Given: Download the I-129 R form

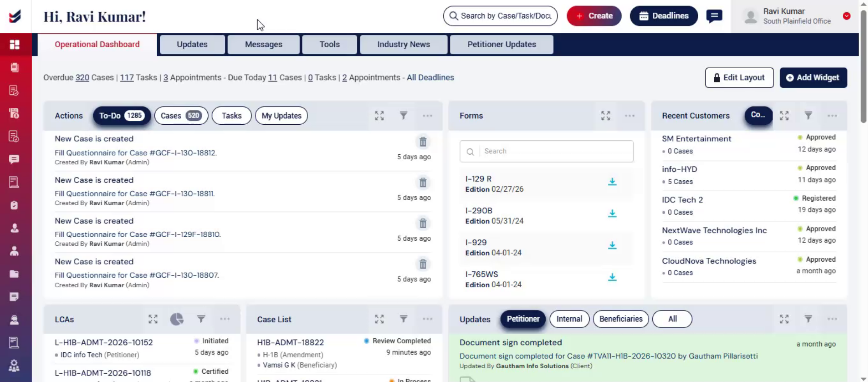Looking at the screenshot, I should (612, 182).
